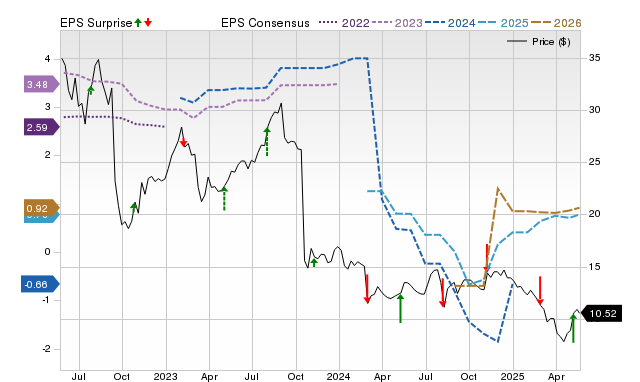This screenshot has height=382, width=640.
Task: Click the 20 price axis label
Action: tap(594, 214)
